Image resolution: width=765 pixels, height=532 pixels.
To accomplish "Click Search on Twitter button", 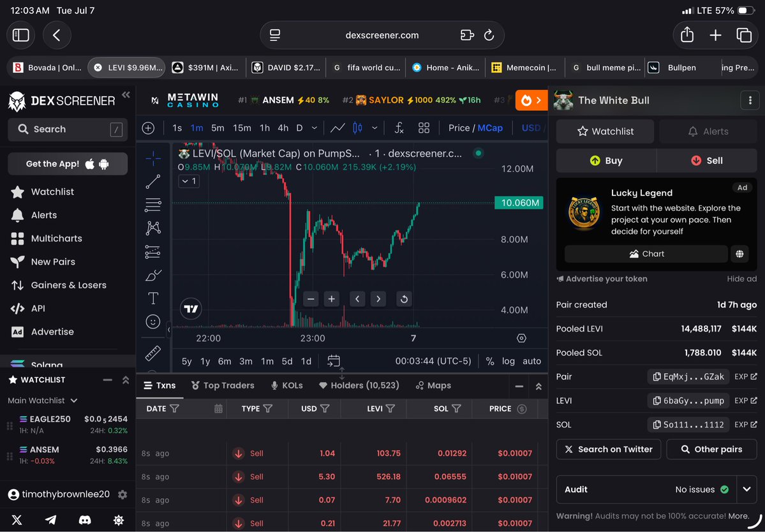I will pos(609,449).
